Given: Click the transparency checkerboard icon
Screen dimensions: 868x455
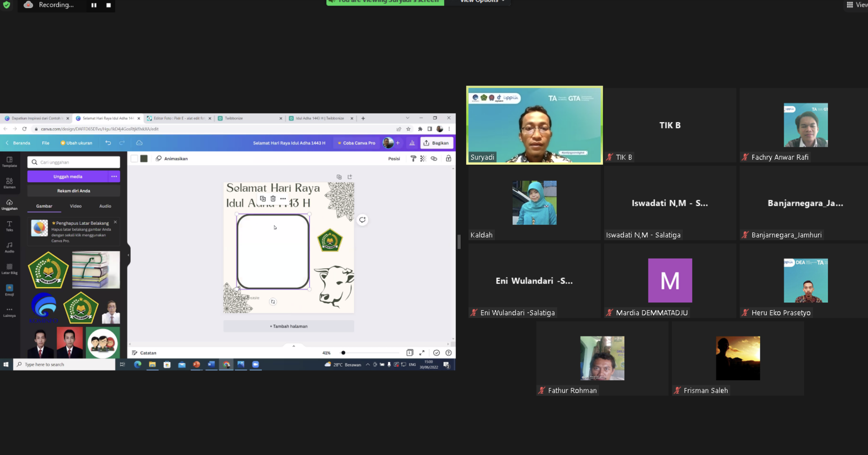Looking at the screenshot, I should 423,159.
